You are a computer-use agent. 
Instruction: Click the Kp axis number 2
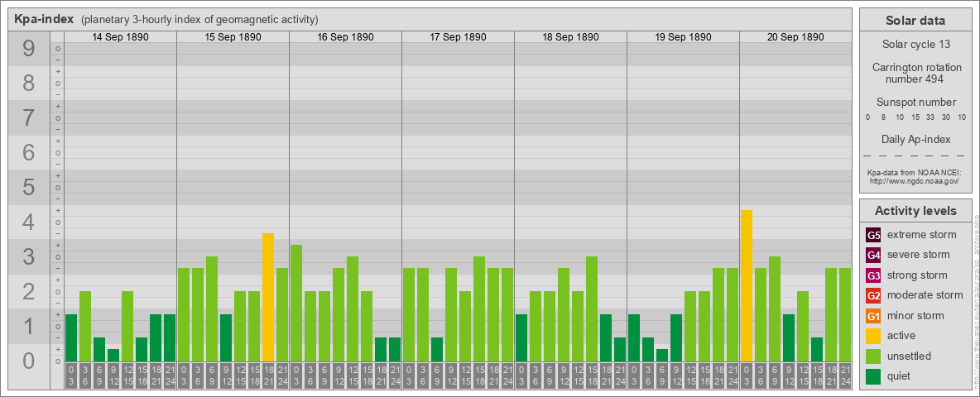coord(29,291)
